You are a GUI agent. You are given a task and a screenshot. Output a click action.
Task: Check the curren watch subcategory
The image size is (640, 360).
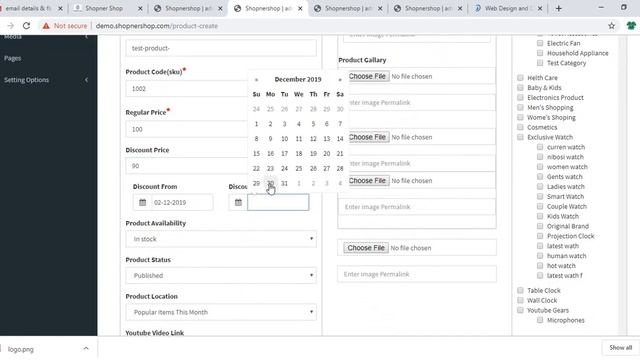[x=540, y=147]
